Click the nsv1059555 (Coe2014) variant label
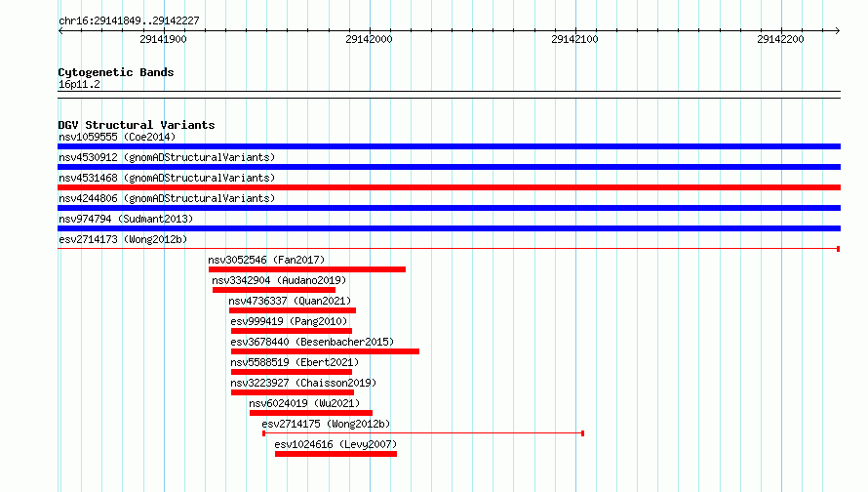Screen dimensions: 868x492 point(117,137)
